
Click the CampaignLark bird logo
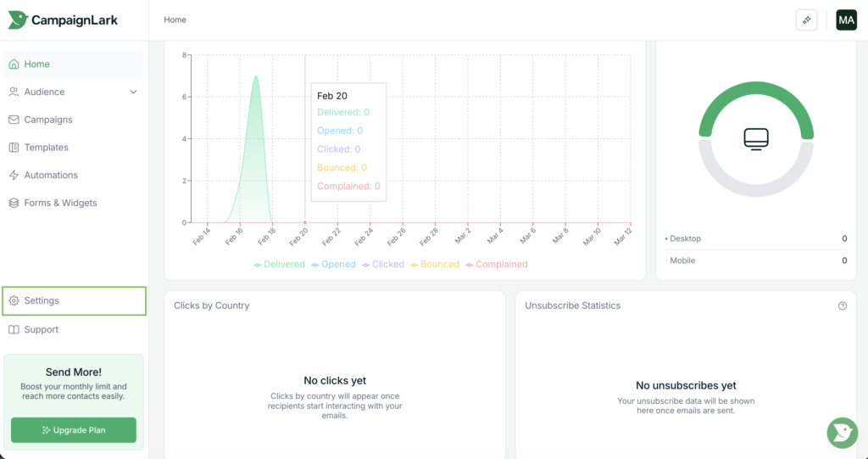pos(17,20)
